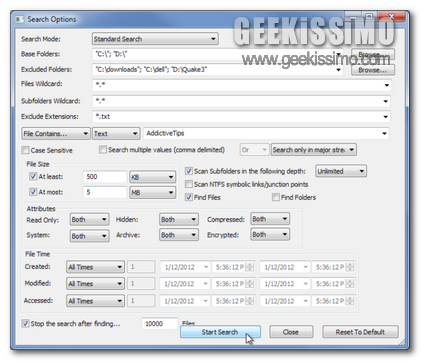Check the Find Folders option
This screenshot has width=422, height=361.
pyautogui.click(x=276, y=197)
